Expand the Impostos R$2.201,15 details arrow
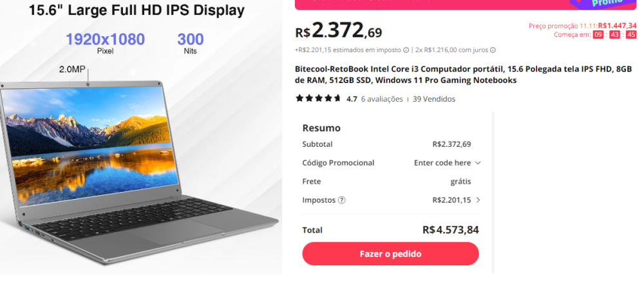Viewport: 644px width, 284px height. click(x=478, y=200)
